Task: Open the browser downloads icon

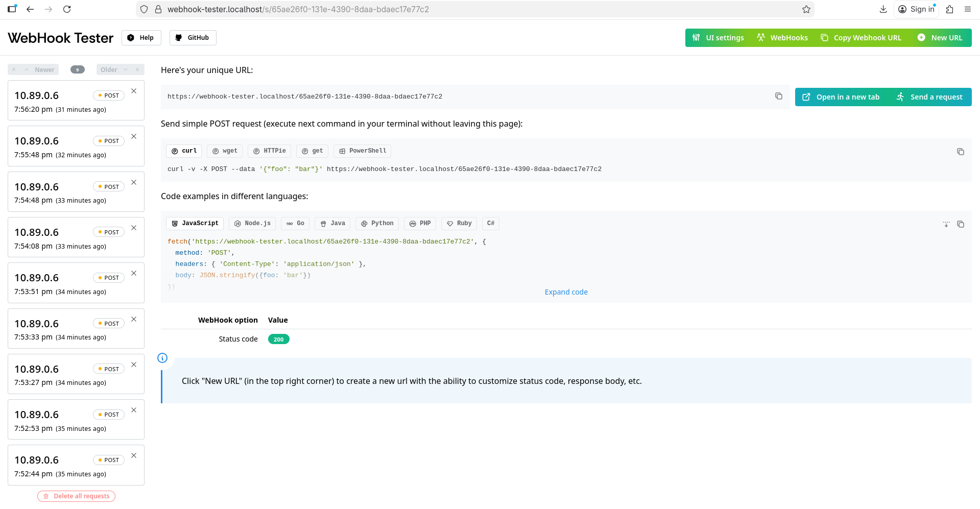Action: pyautogui.click(x=883, y=9)
